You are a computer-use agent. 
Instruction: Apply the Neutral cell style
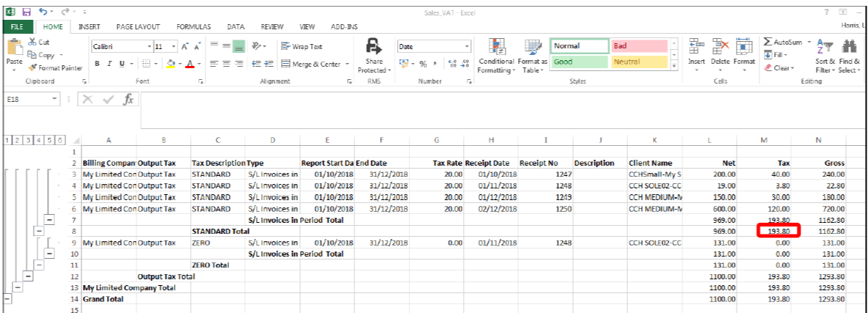click(x=639, y=62)
